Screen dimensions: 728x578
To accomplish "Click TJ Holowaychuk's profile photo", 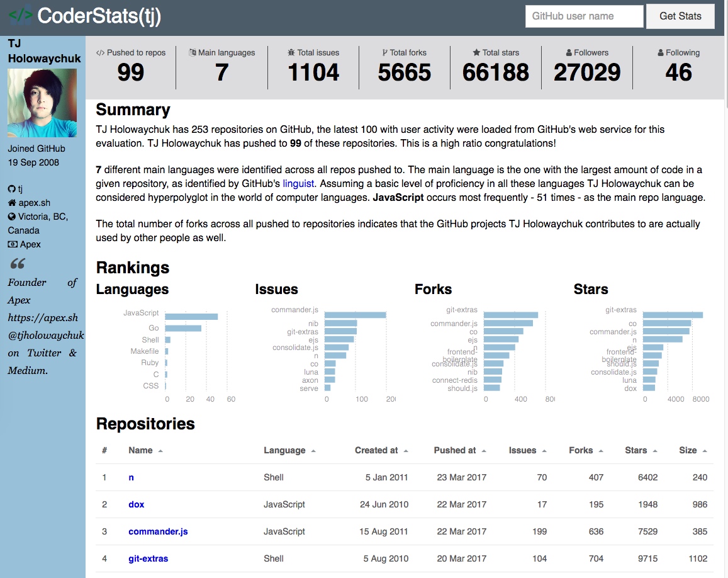I will tap(42, 103).
